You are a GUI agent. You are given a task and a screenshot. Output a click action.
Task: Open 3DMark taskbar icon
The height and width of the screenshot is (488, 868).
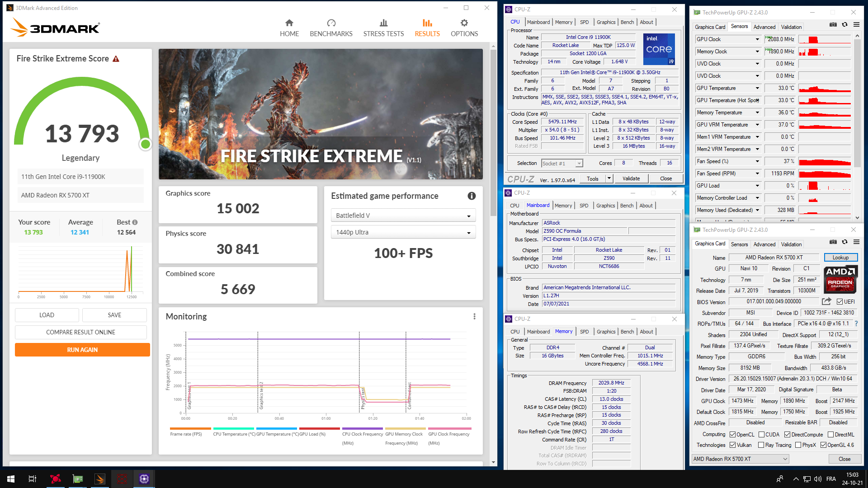100,479
